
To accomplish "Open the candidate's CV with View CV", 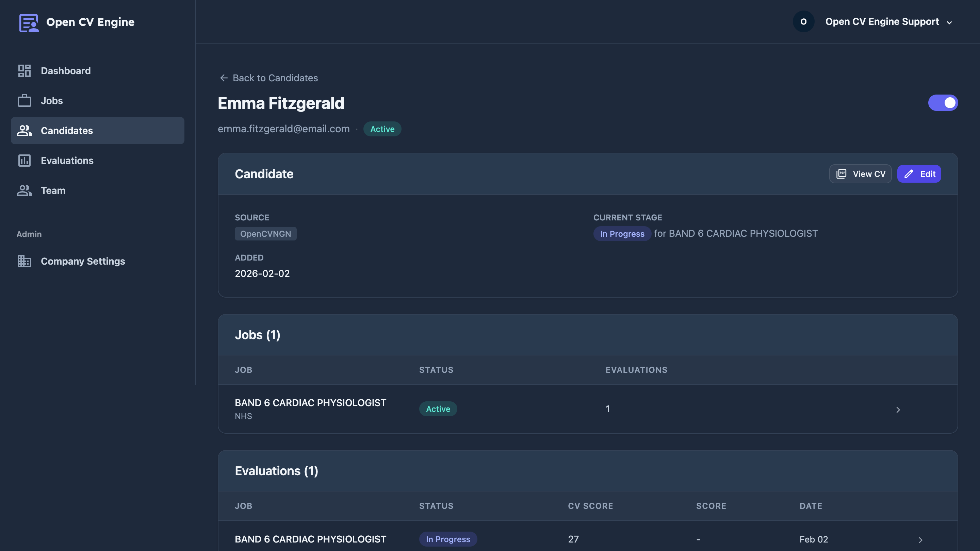I will 860,174.
